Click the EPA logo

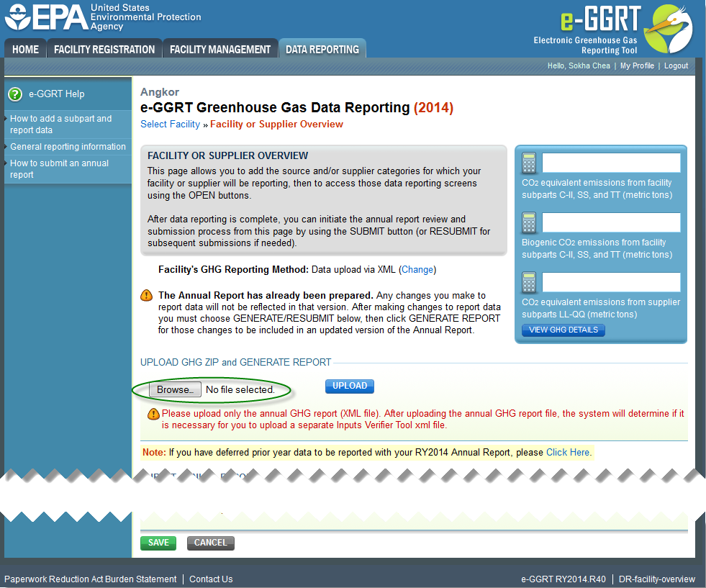[103, 17]
